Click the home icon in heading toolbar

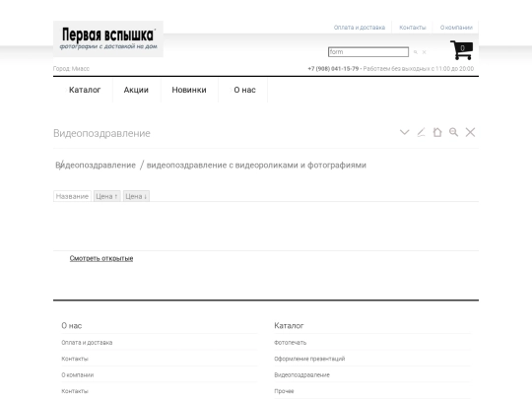tap(437, 132)
